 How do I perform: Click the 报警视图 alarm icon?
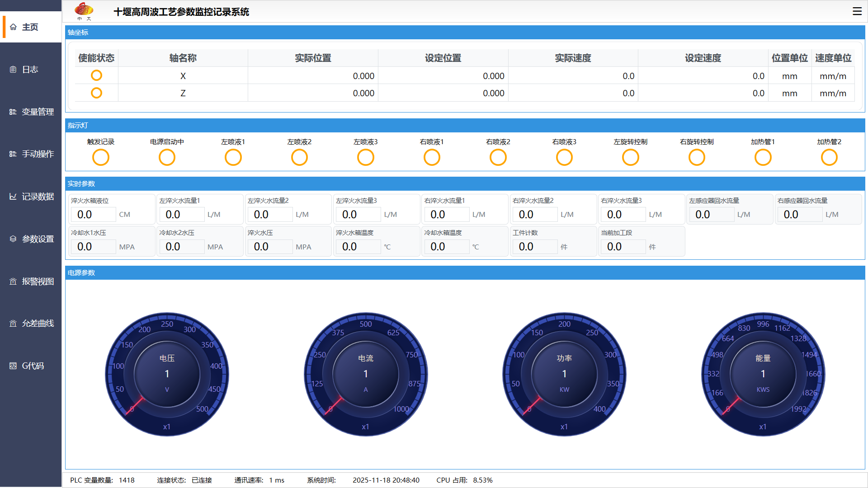[x=13, y=281]
